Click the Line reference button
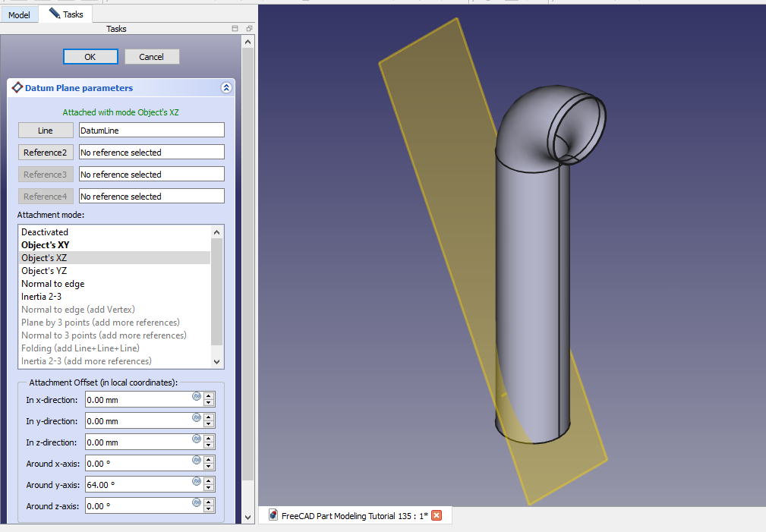Image resolution: width=766 pixels, height=532 pixels. point(46,131)
